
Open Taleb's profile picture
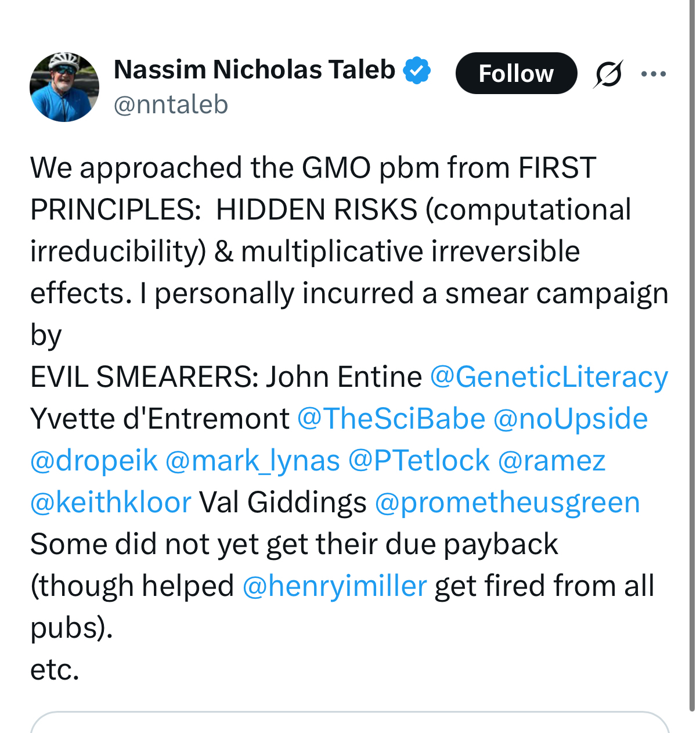pyautogui.click(x=64, y=87)
